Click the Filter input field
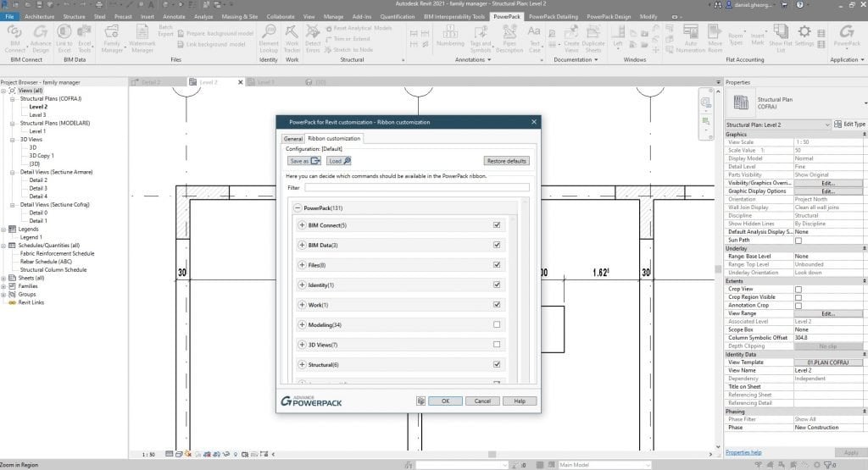The width and height of the screenshot is (868, 470). [x=416, y=187]
